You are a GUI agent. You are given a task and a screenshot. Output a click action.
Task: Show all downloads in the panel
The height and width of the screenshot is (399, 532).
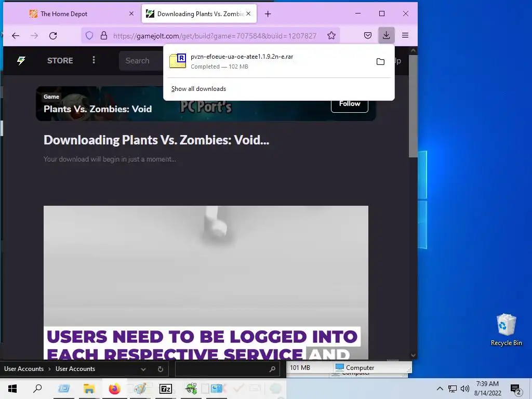(198, 89)
